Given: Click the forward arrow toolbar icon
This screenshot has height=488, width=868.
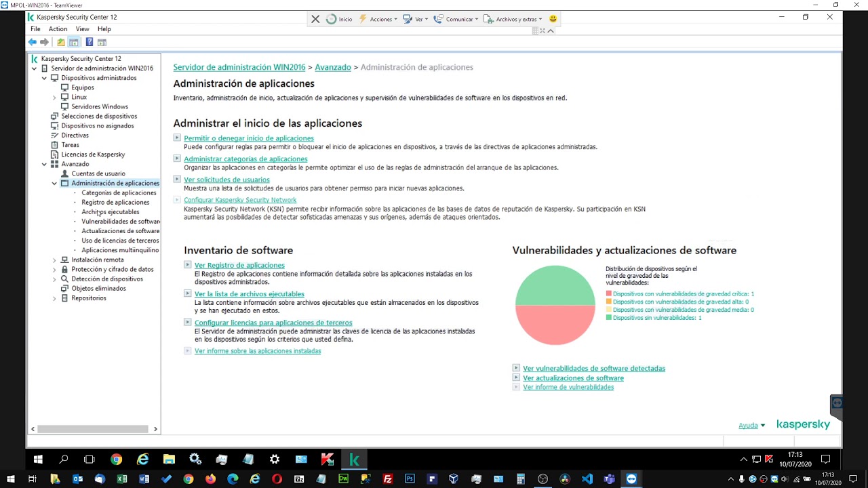Looking at the screenshot, I should tap(44, 42).
